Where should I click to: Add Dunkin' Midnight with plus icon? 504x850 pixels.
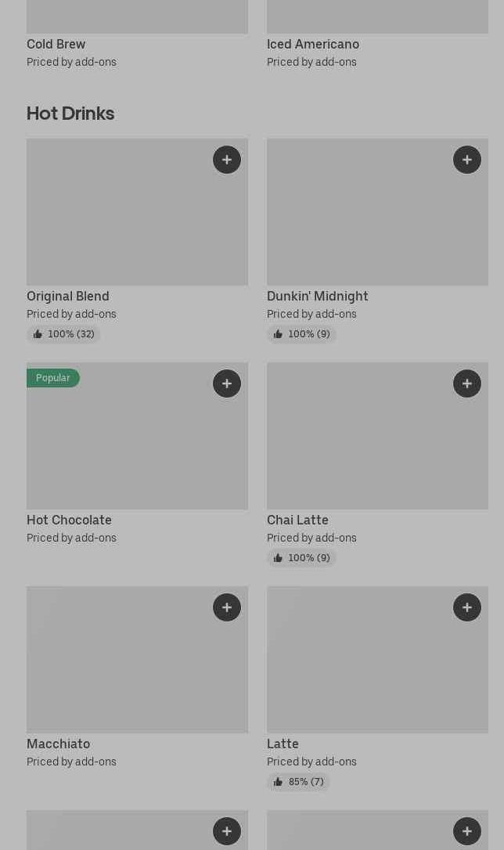pos(467,160)
